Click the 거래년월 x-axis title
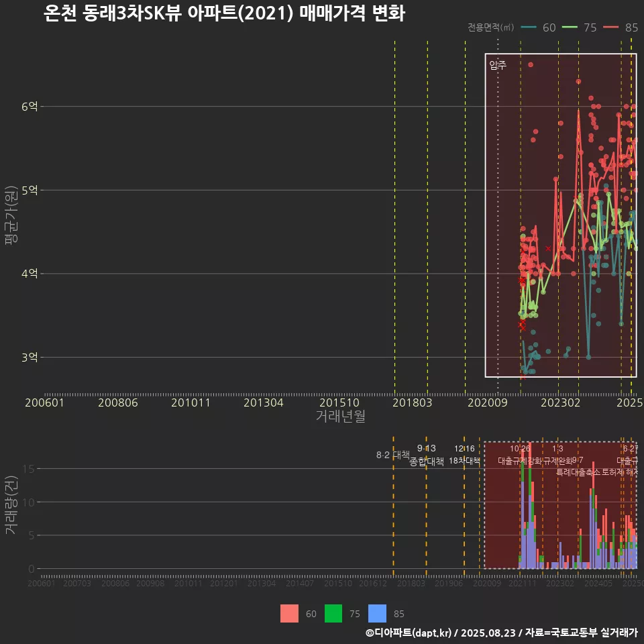Screen dimensions: 644x644 click(x=341, y=416)
